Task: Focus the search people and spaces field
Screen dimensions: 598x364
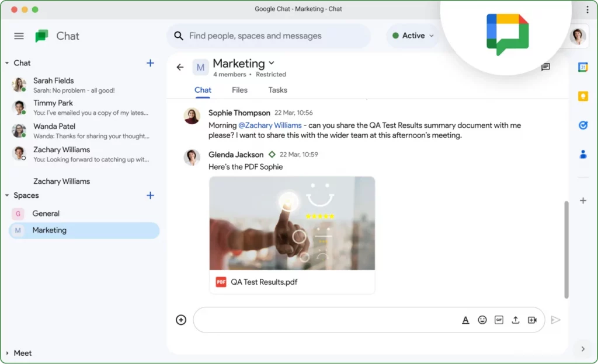Action: 269,36
